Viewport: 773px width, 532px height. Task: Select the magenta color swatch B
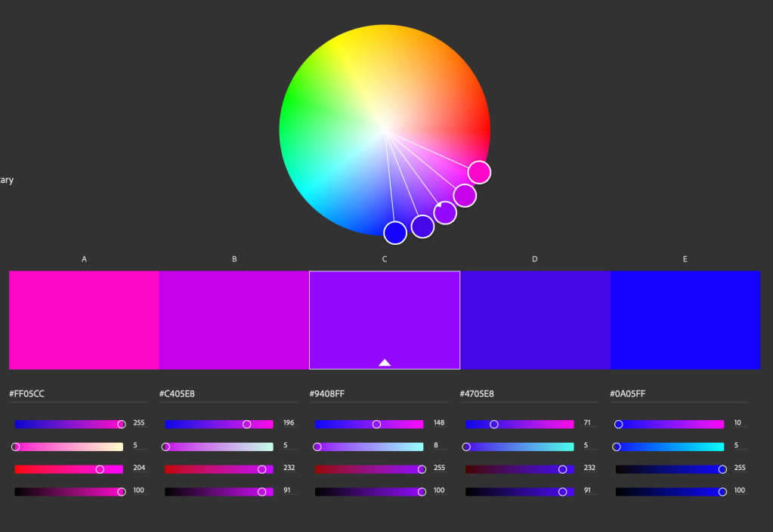pyautogui.click(x=234, y=320)
